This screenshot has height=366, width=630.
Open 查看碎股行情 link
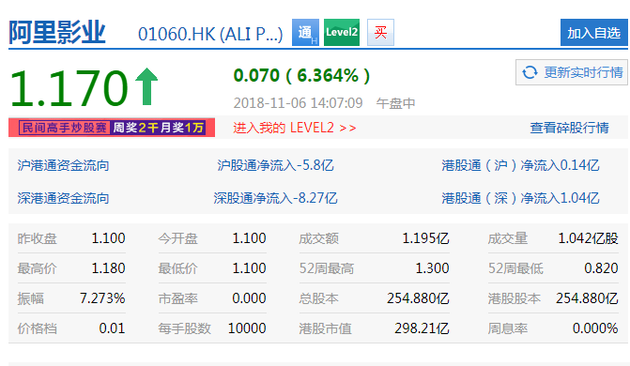pos(569,128)
